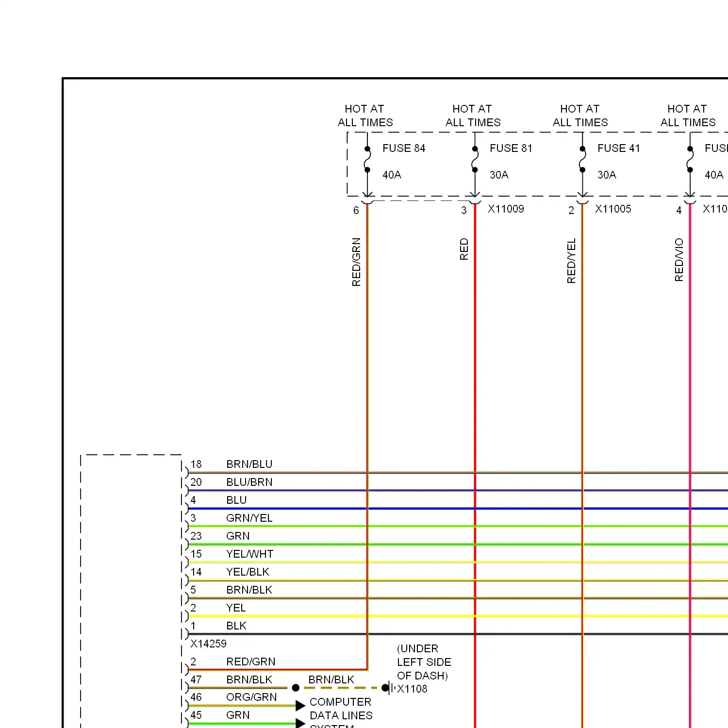Click pin number 46 on the connector
Image resolution: width=728 pixels, height=728 pixels.
(x=196, y=697)
